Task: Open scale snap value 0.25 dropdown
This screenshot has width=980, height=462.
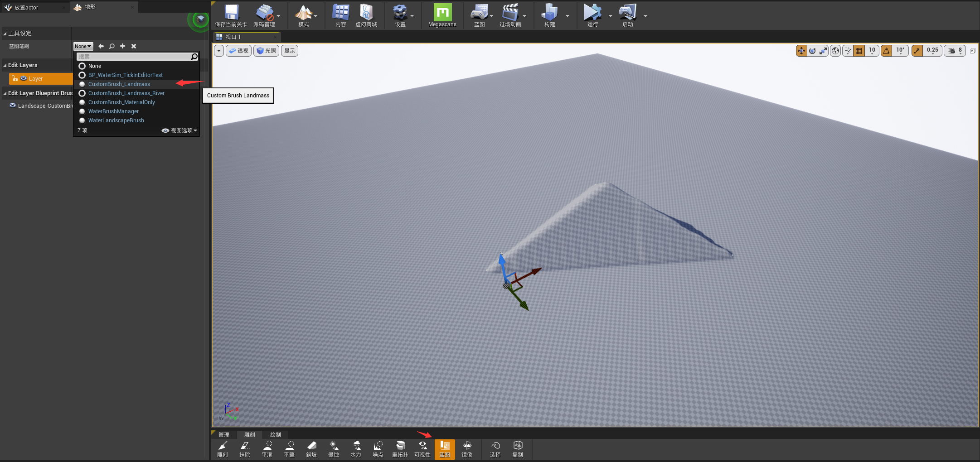Action: click(x=932, y=51)
